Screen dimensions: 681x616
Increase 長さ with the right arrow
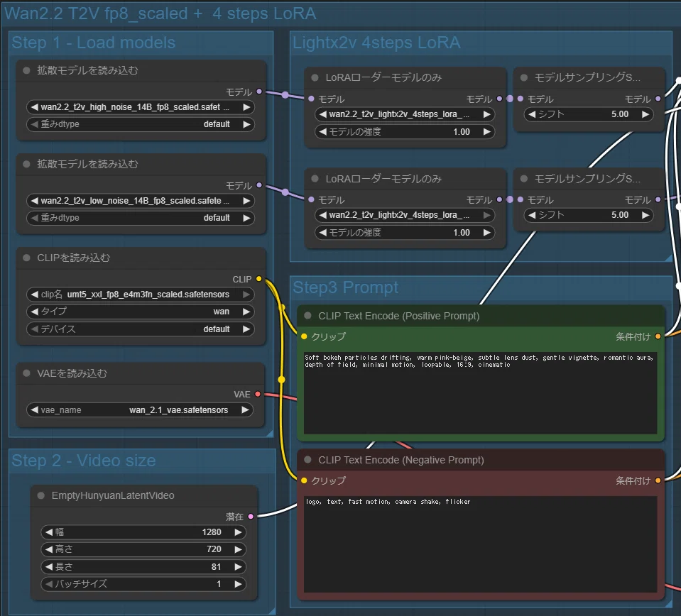pos(238,567)
